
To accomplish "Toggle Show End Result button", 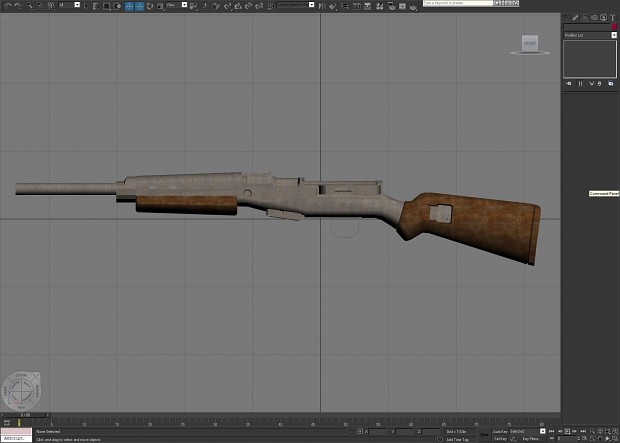I will click(580, 83).
